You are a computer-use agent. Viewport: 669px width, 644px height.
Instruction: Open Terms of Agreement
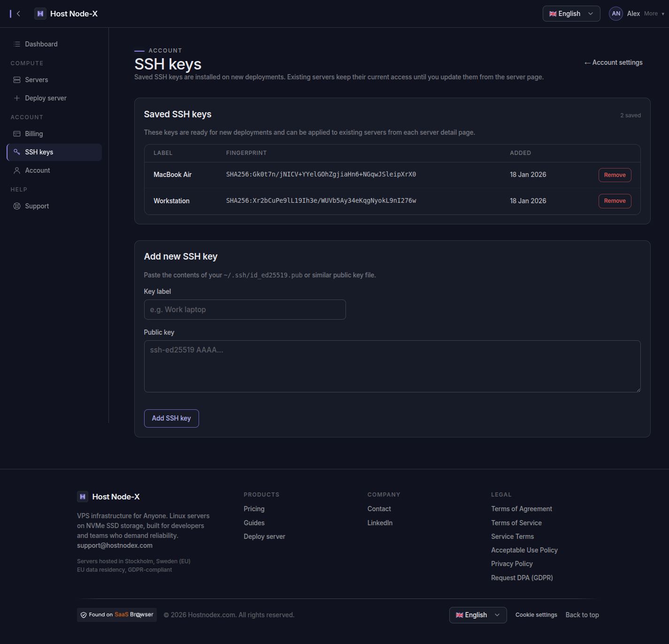[x=522, y=509]
